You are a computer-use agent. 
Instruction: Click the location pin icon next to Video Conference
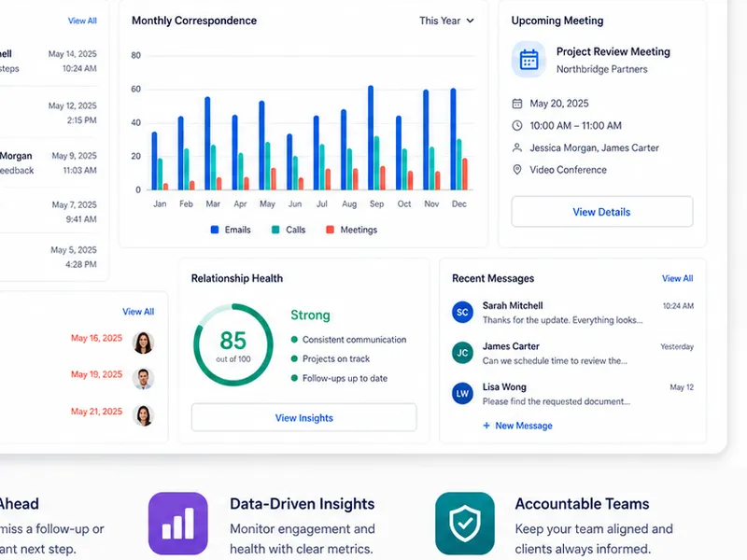coord(517,170)
